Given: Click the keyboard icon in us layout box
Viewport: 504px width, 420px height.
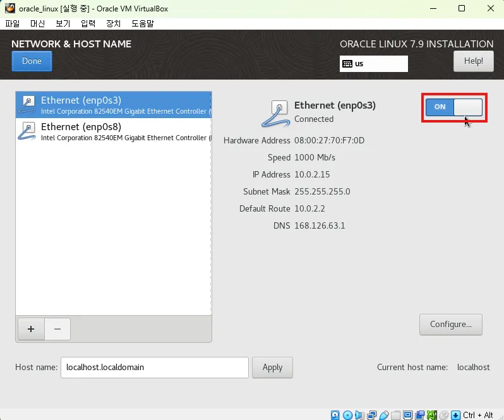Looking at the screenshot, I should click(x=347, y=64).
